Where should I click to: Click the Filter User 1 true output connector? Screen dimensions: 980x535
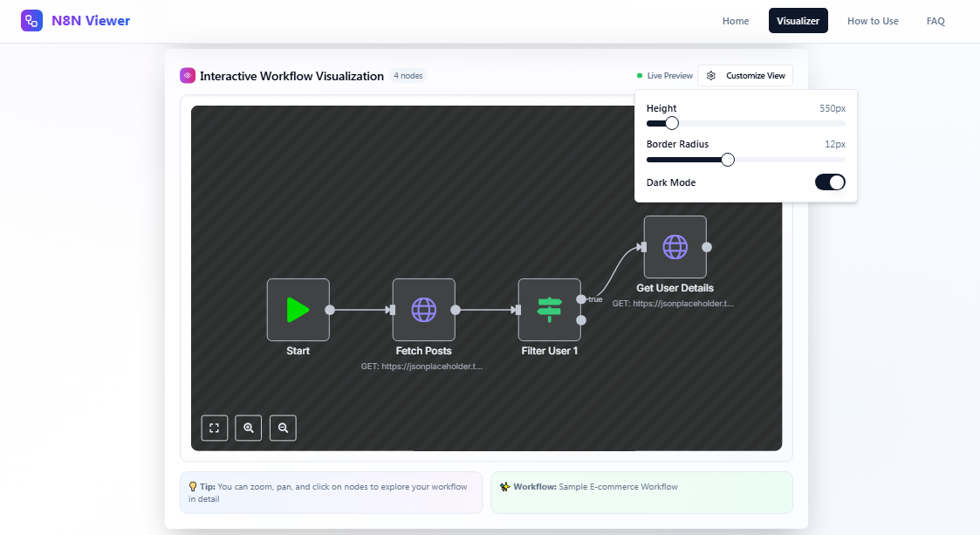pyautogui.click(x=581, y=299)
